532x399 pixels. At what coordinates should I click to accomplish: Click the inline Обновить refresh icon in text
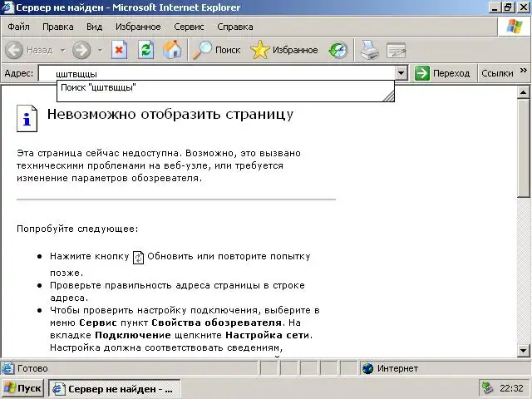[x=138, y=258]
